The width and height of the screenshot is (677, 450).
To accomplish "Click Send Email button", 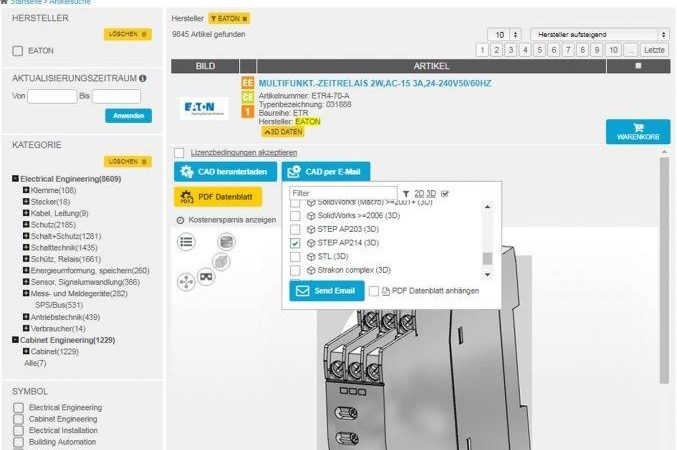I will [327, 291].
